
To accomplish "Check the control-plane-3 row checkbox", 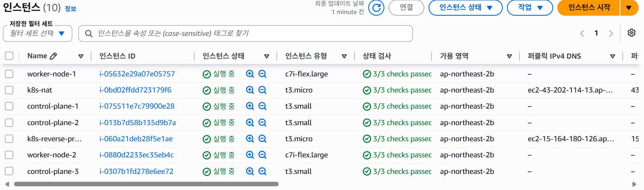I will tap(9, 171).
